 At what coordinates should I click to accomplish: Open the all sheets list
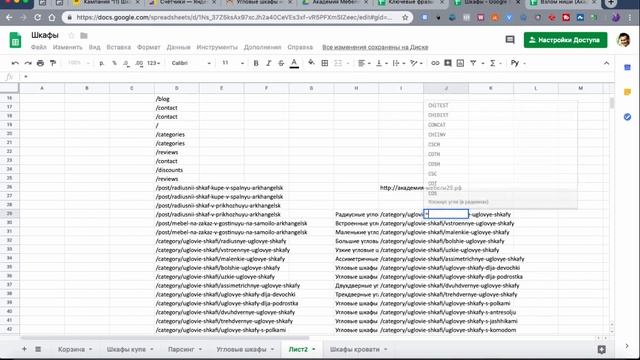click(x=38, y=349)
